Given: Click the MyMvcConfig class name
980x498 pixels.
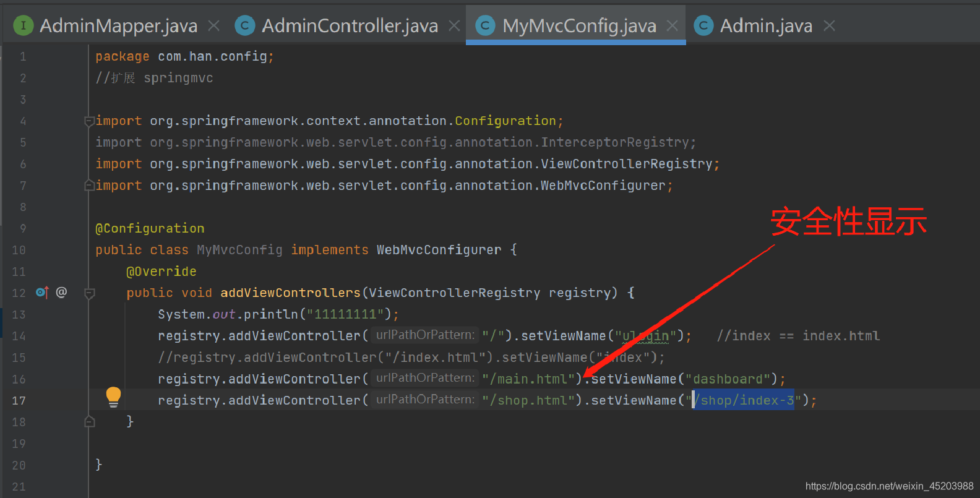Looking at the screenshot, I should [x=239, y=250].
